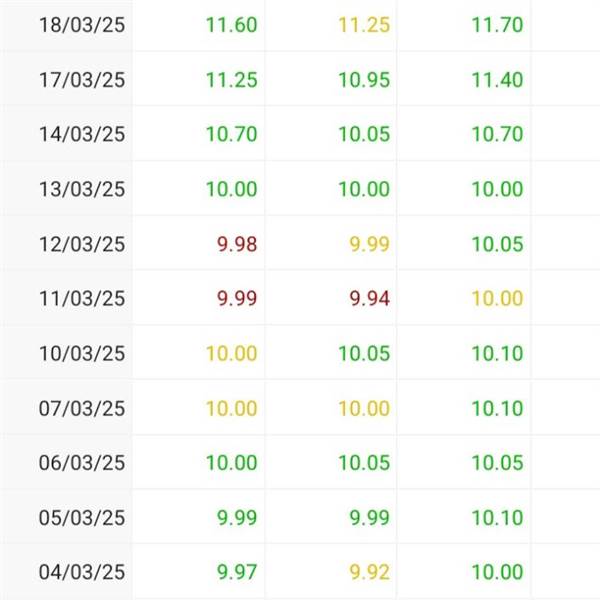The width and height of the screenshot is (600, 600).
Task: Click yellow 10.00 in 11/03/25 row
Action: [497, 298]
